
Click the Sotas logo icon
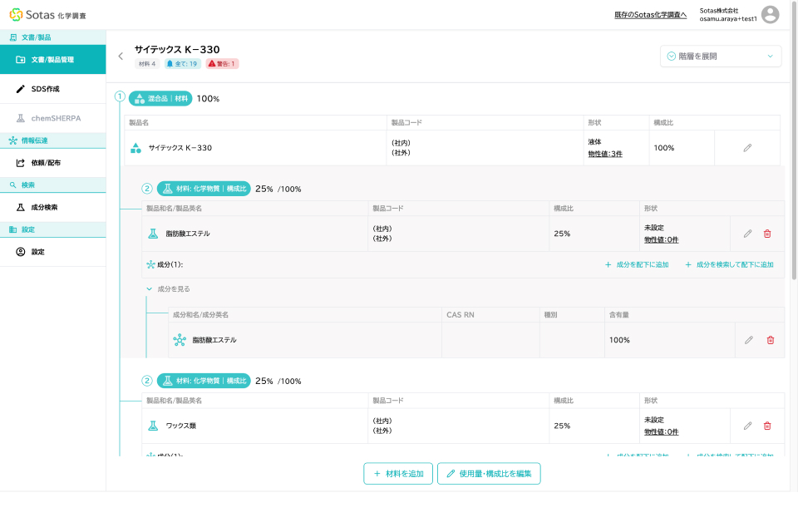[17, 15]
